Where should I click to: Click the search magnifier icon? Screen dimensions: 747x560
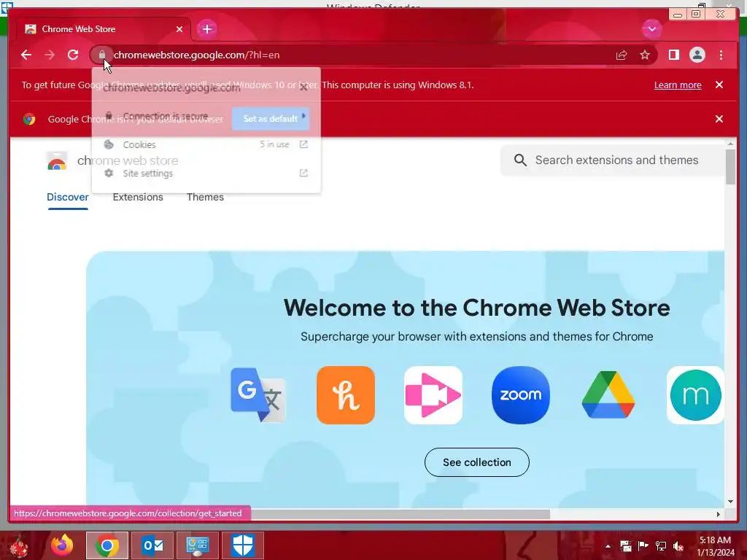coord(520,160)
